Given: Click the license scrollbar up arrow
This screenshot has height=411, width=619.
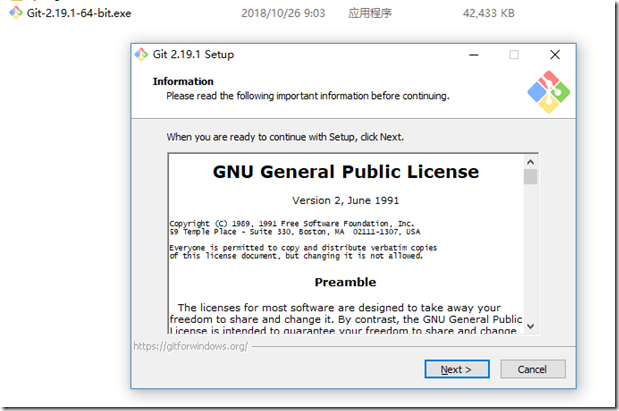Looking at the screenshot, I should pos(530,160).
